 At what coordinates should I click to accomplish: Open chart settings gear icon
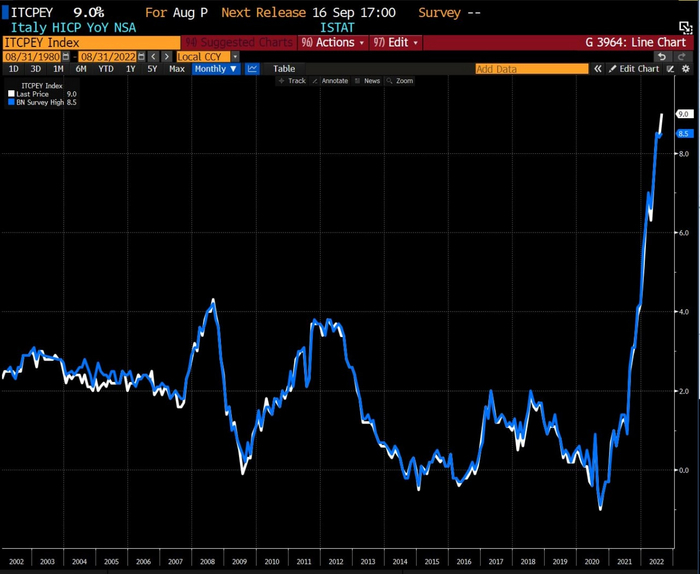(686, 69)
